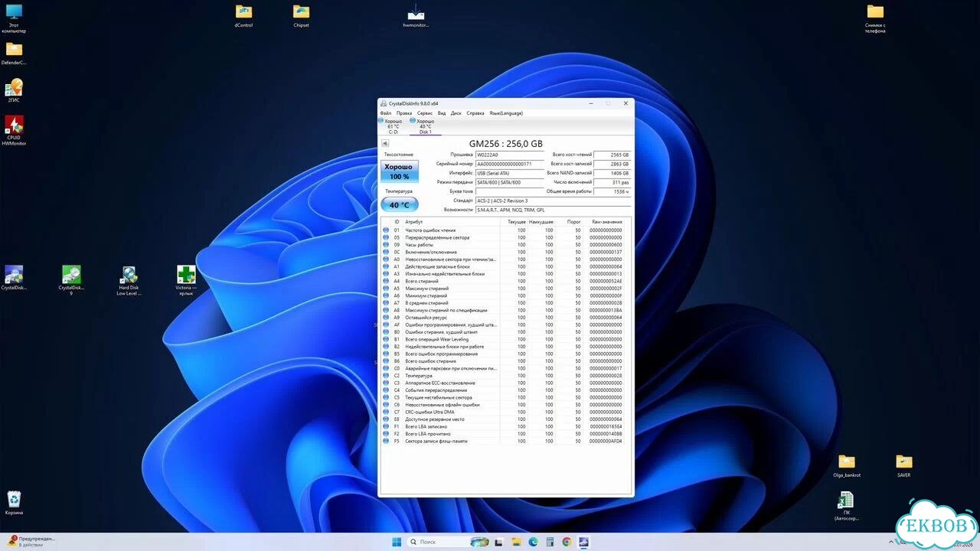Image resolution: width=980 pixels, height=551 pixels.
Task: Select the DefenderControl desktop folder icon
Action: 14,54
